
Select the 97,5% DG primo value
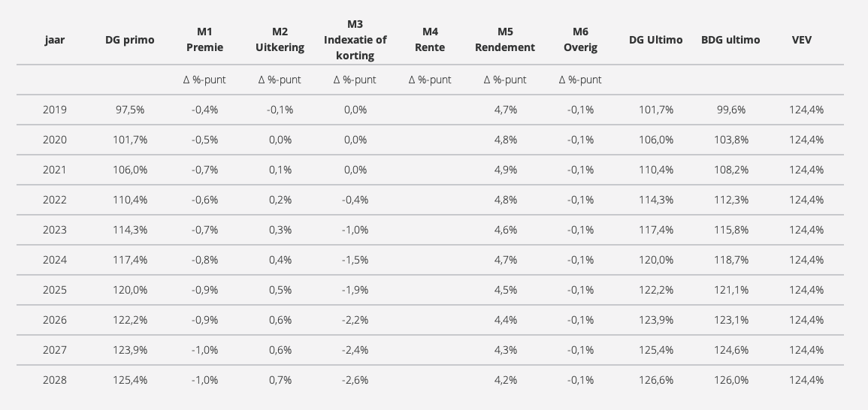(129, 110)
